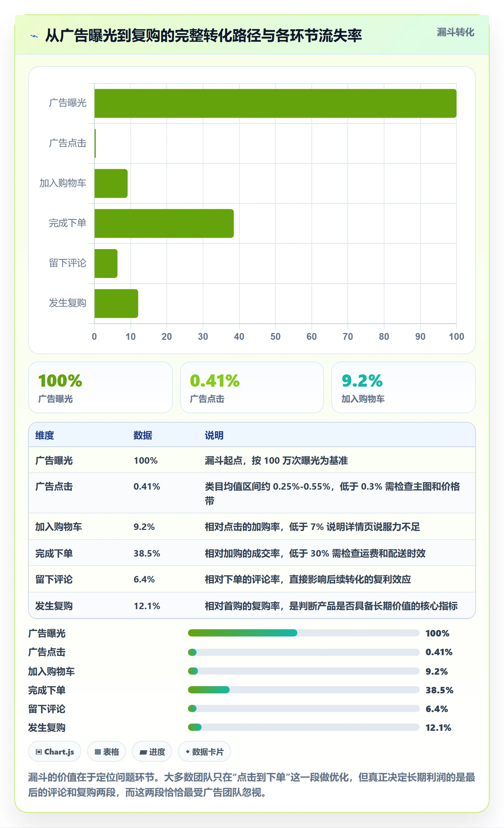504x828 pixels.
Task: Select the 100% 广告曝光 data card
Action: [100, 387]
